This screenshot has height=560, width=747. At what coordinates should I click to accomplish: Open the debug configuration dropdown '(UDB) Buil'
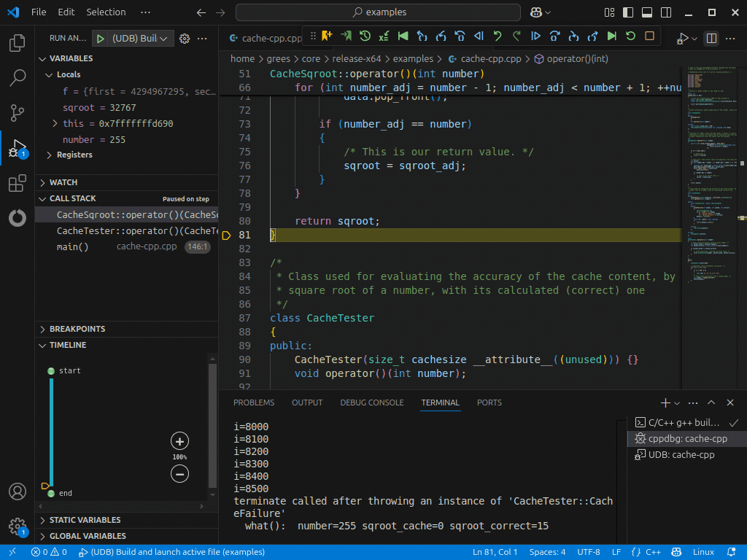139,39
